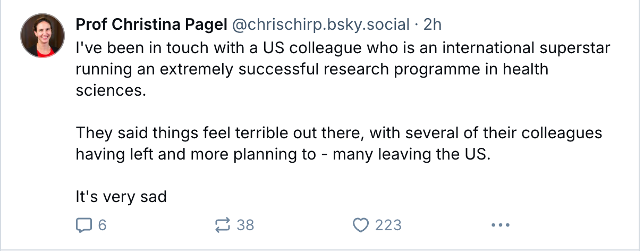Click the 2h post timestamp
The height and width of the screenshot is (251, 644).
433,24
